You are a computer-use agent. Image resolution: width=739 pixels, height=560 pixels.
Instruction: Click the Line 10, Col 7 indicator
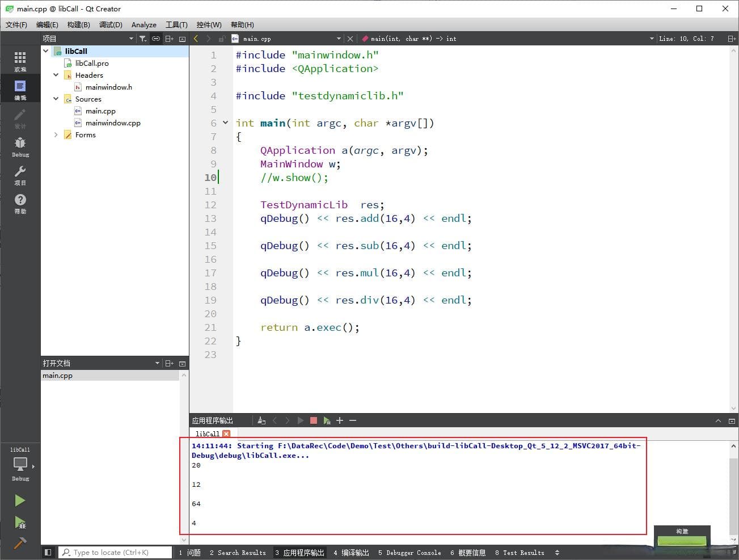pos(686,39)
